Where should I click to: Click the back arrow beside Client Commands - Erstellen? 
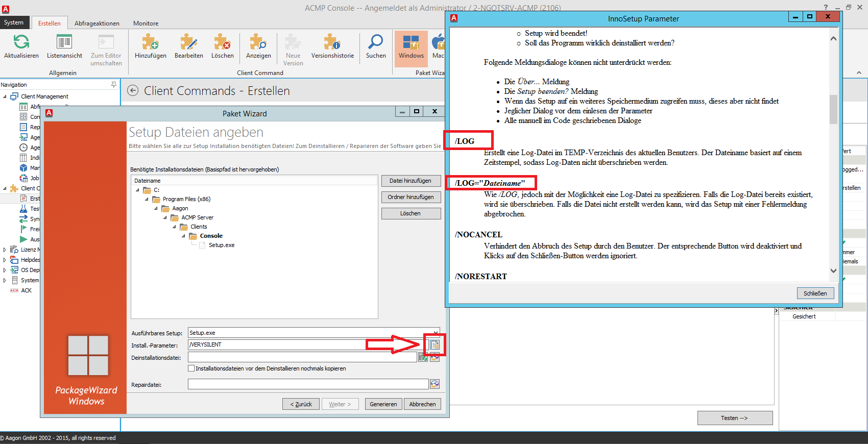click(x=133, y=90)
